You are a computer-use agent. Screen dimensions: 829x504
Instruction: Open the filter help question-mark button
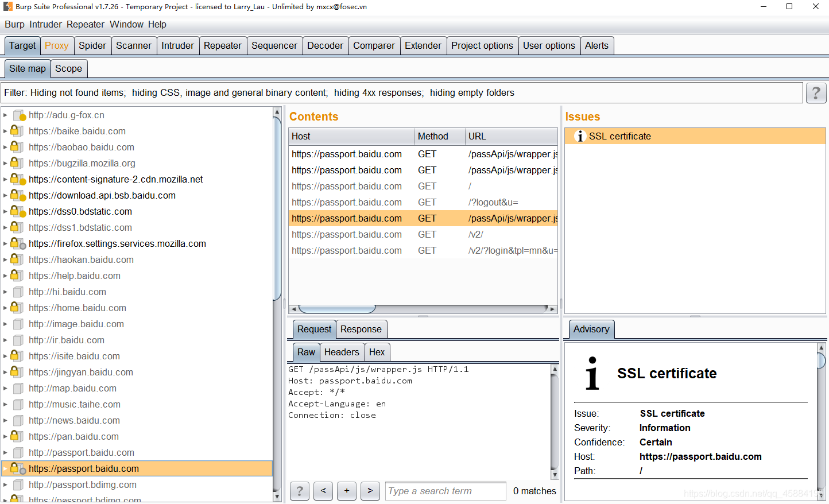pyautogui.click(x=816, y=93)
